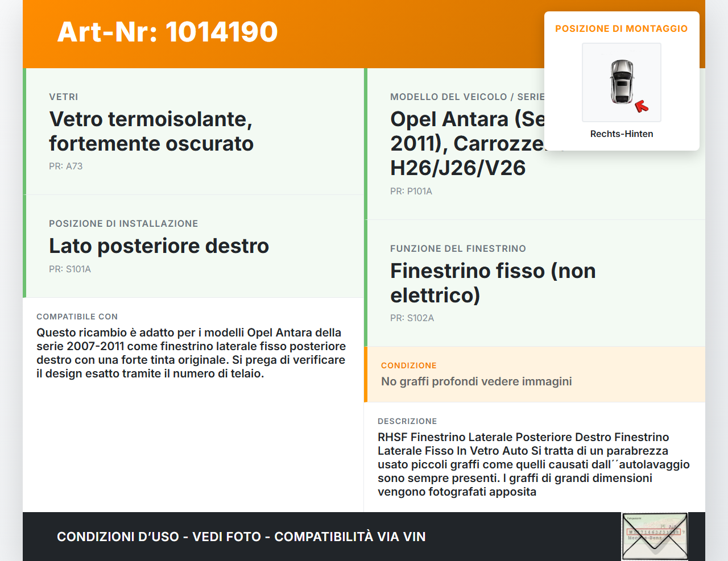Image resolution: width=728 pixels, height=561 pixels.
Task: Click the 'POSIZIONE DI INSTALLAZIONE' label
Action: pos(123,223)
